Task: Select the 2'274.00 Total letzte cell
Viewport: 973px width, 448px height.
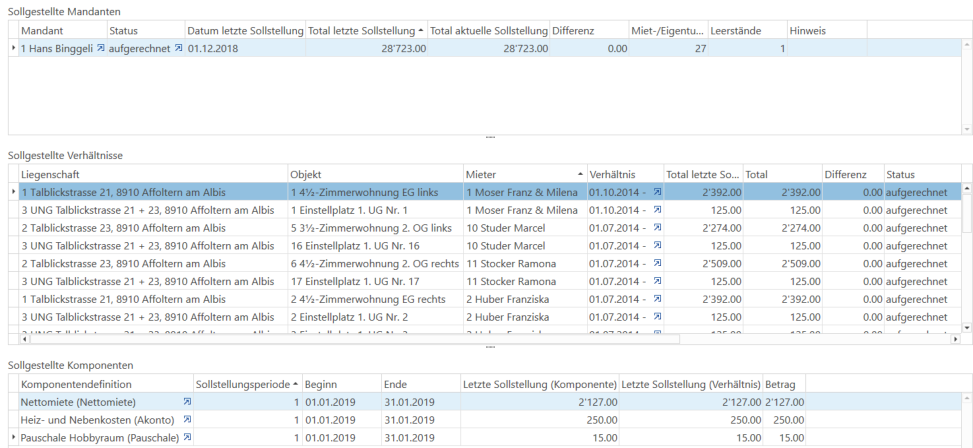Action: tap(703, 228)
